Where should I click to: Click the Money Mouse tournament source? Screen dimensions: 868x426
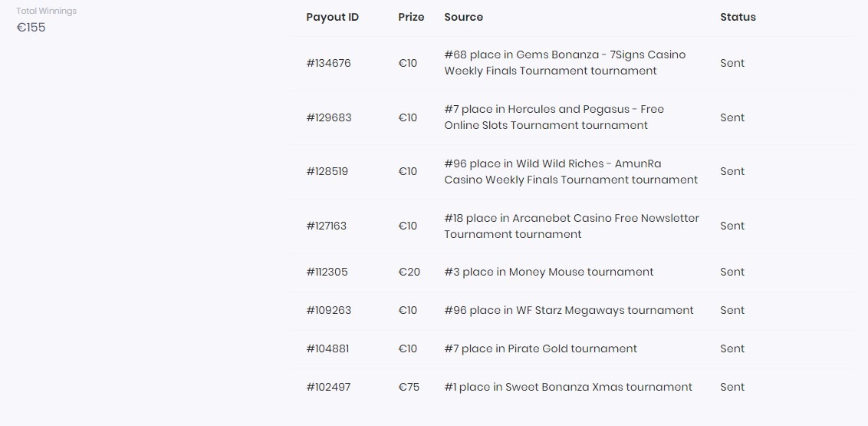pos(548,272)
